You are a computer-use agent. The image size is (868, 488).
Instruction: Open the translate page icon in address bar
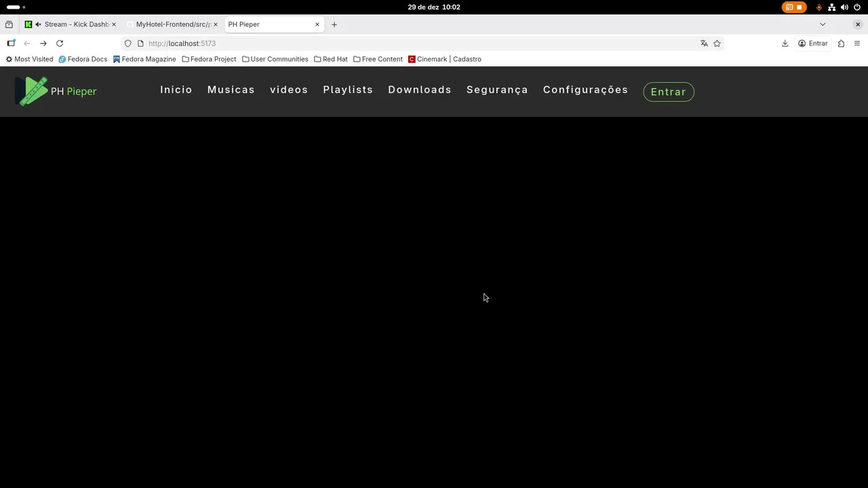pyautogui.click(x=704, y=43)
